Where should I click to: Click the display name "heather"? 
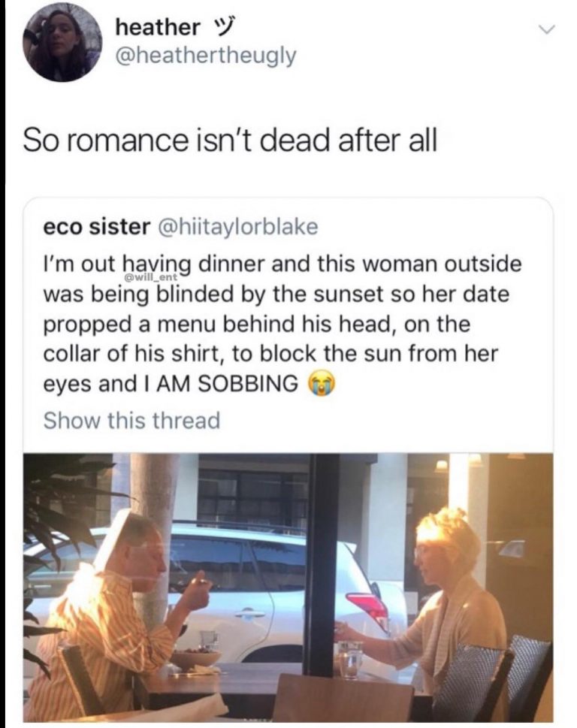click(158, 28)
